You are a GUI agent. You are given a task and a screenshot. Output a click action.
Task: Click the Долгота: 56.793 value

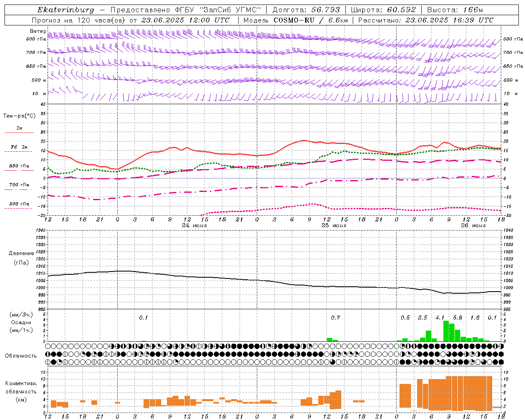click(306, 10)
